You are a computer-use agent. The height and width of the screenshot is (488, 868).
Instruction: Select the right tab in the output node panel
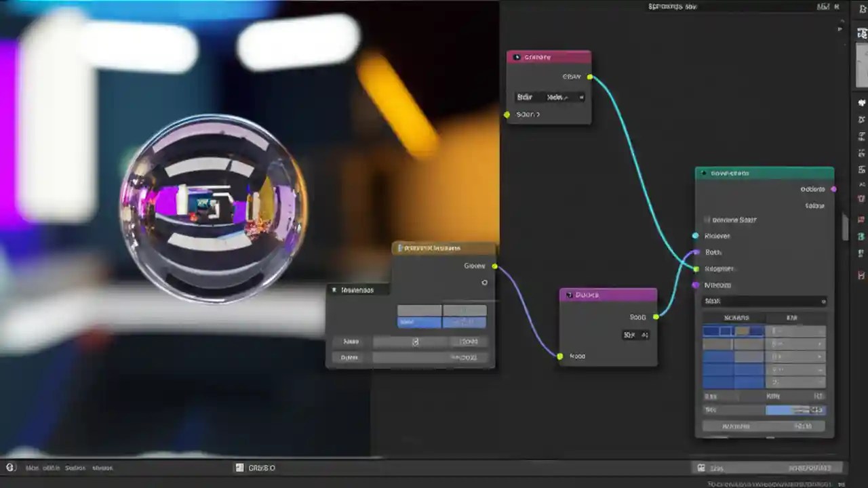(x=792, y=317)
